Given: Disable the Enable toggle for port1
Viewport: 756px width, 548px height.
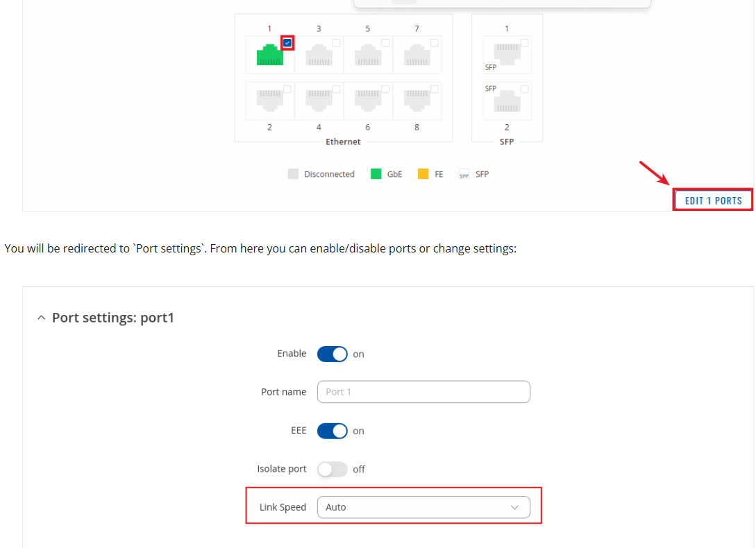Looking at the screenshot, I should [332, 354].
